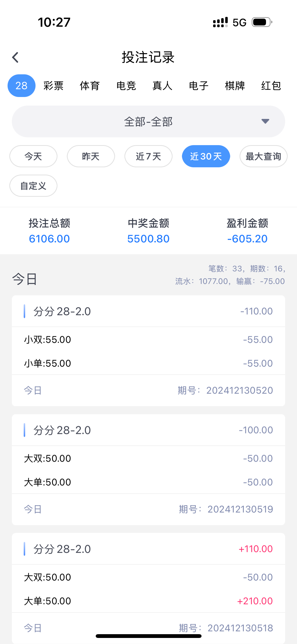Tap the 最大查询 button

pos(263,156)
